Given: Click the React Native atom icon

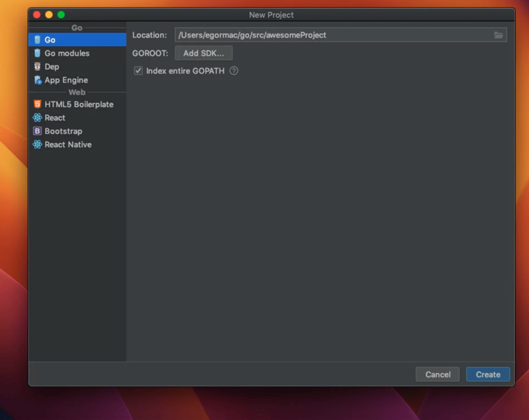Looking at the screenshot, I should tap(37, 145).
